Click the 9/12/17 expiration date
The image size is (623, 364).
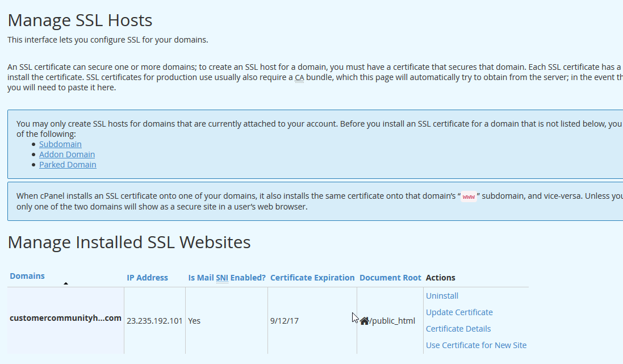click(285, 321)
